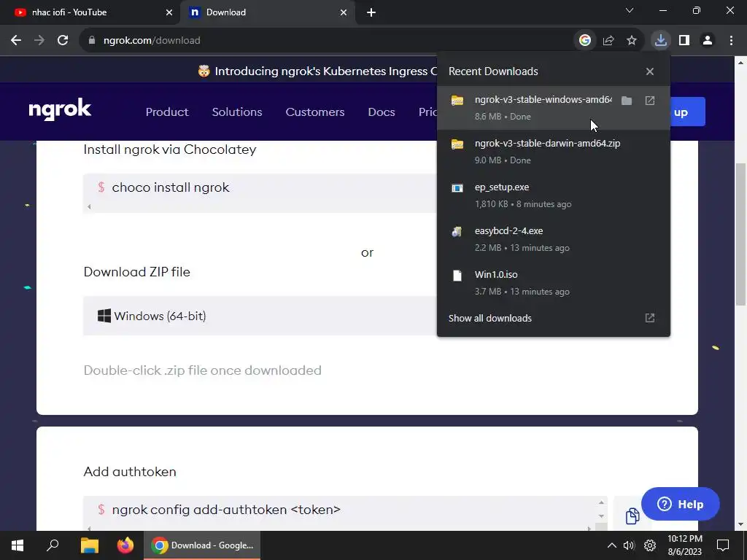Close the Recent Downloads popup
Image resolution: width=747 pixels, height=560 pixels.
pos(650,71)
